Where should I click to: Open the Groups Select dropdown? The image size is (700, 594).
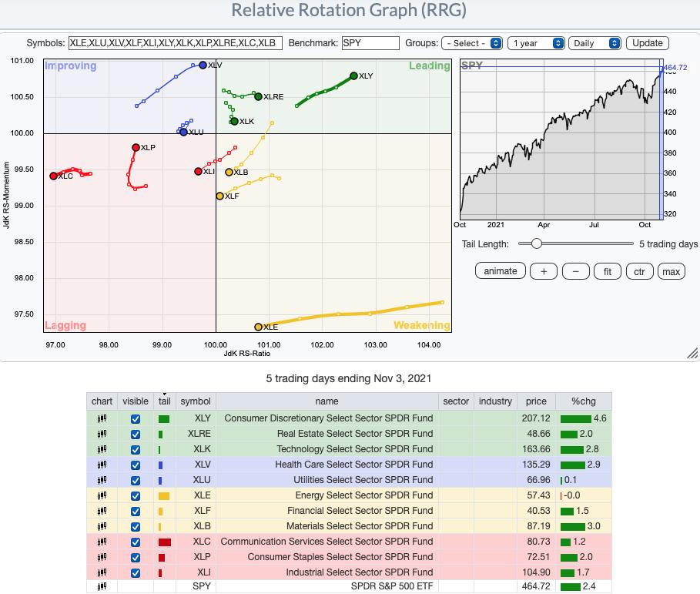(x=472, y=43)
